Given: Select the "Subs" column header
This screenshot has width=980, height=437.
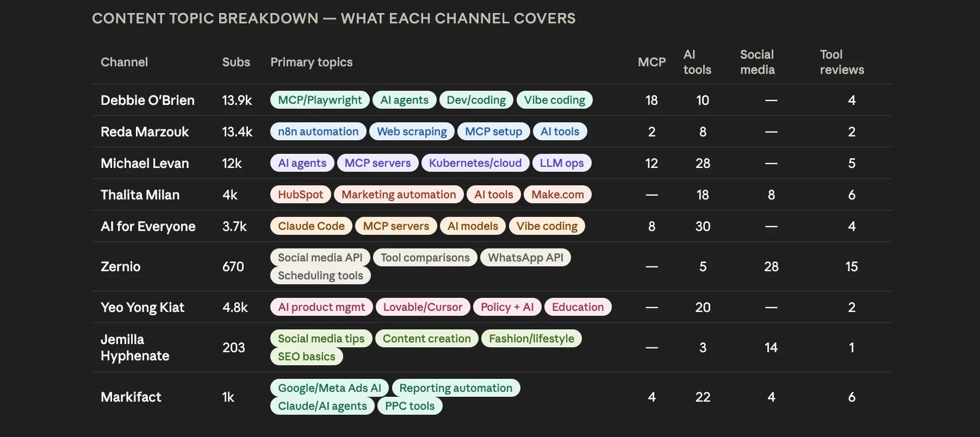Looking at the screenshot, I should (x=236, y=62).
